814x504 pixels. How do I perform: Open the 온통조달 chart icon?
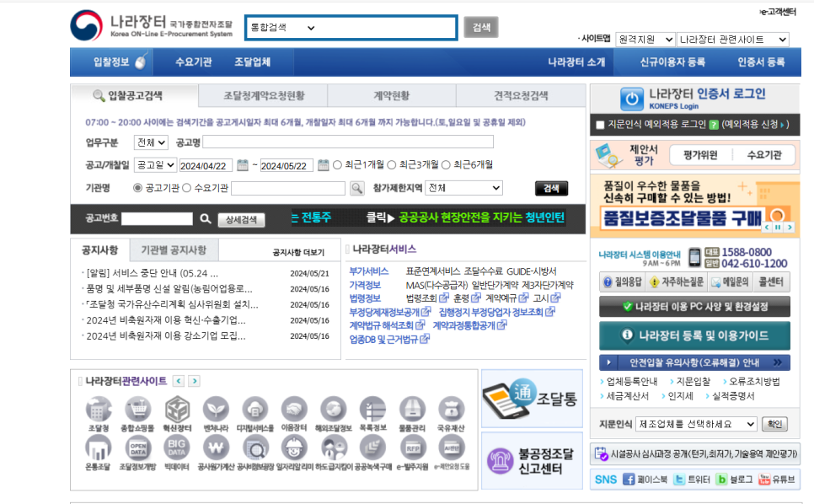click(98, 448)
